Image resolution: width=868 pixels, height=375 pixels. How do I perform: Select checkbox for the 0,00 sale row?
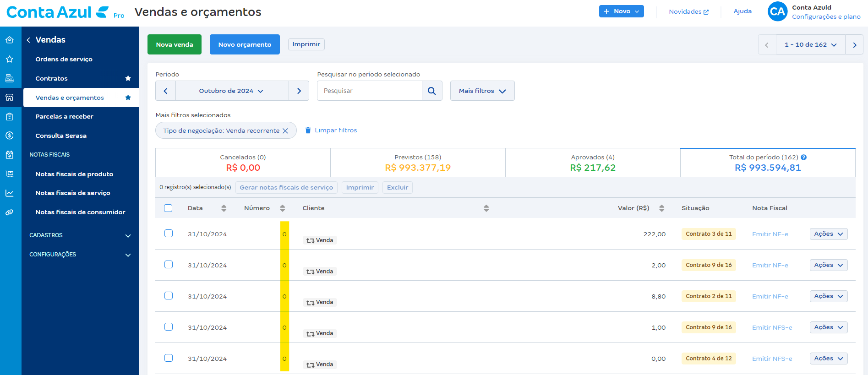(169, 358)
